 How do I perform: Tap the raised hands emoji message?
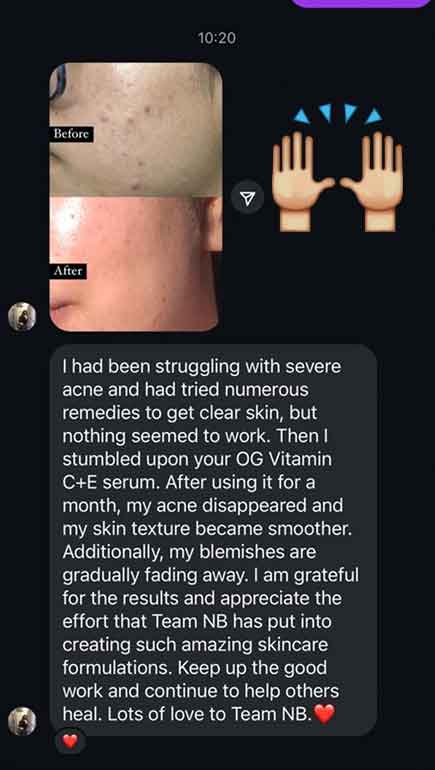338,168
